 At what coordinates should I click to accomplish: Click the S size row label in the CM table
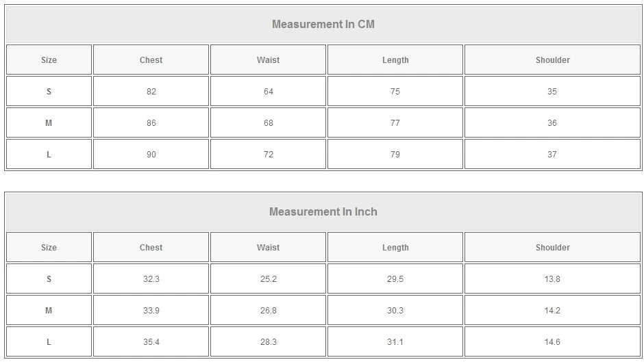pyautogui.click(x=49, y=92)
